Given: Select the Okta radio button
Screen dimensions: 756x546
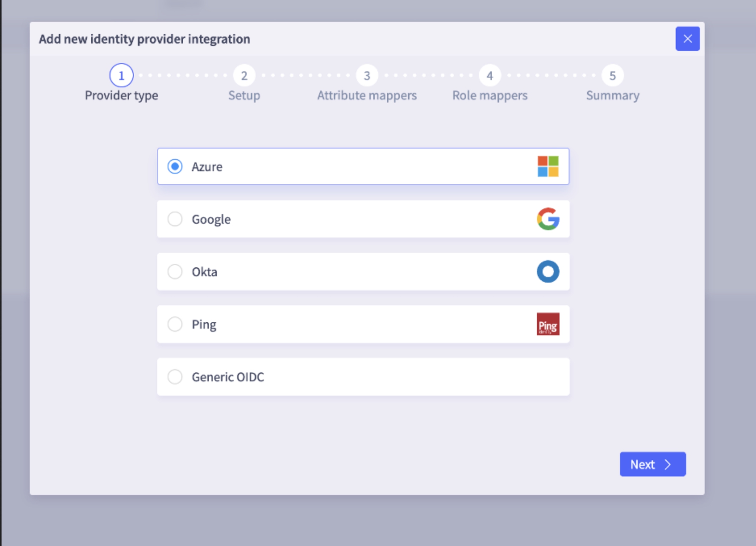Looking at the screenshot, I should [175, 272].
